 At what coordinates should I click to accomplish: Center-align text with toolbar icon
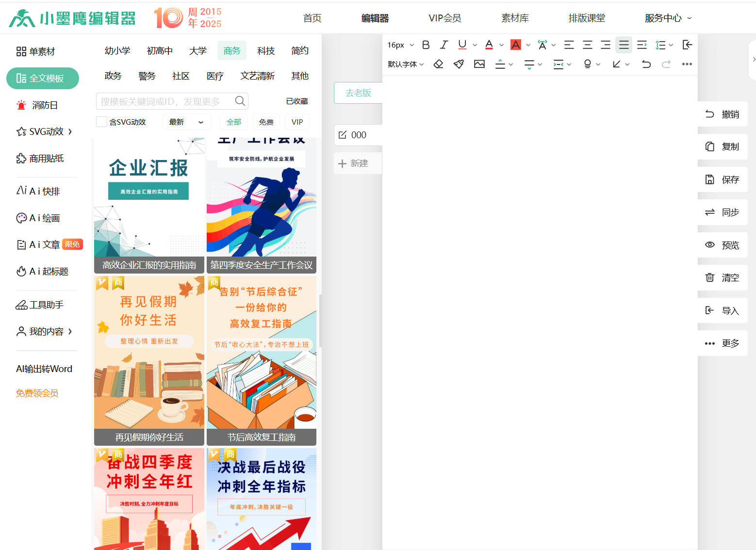tap(587, 45)
